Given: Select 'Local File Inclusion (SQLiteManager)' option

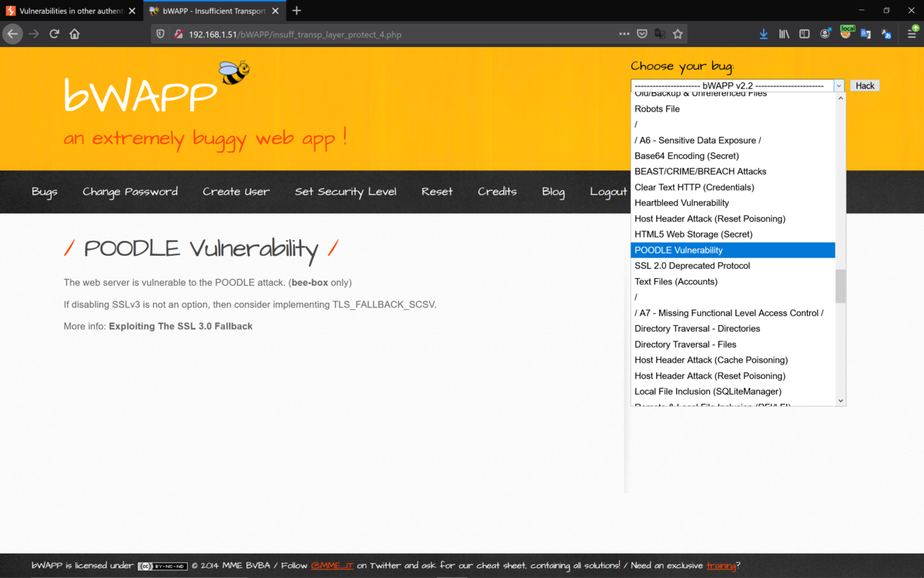Looking at the screenshot, I should (733, 391).
